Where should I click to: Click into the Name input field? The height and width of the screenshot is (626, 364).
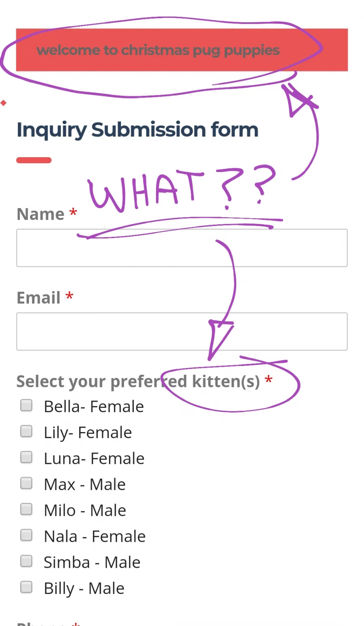182,248
